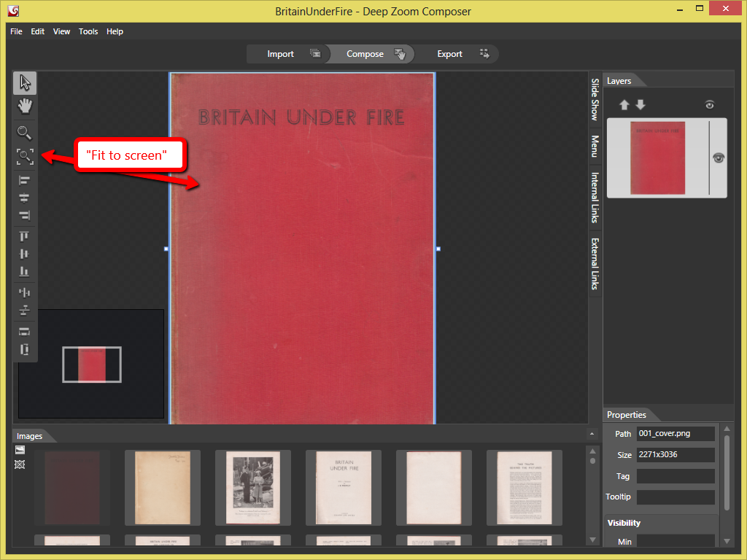Image resolution: width=747 pixels, height=560 pixels.
Task: Select the Compose workspace tab
Action: (371, 54)
